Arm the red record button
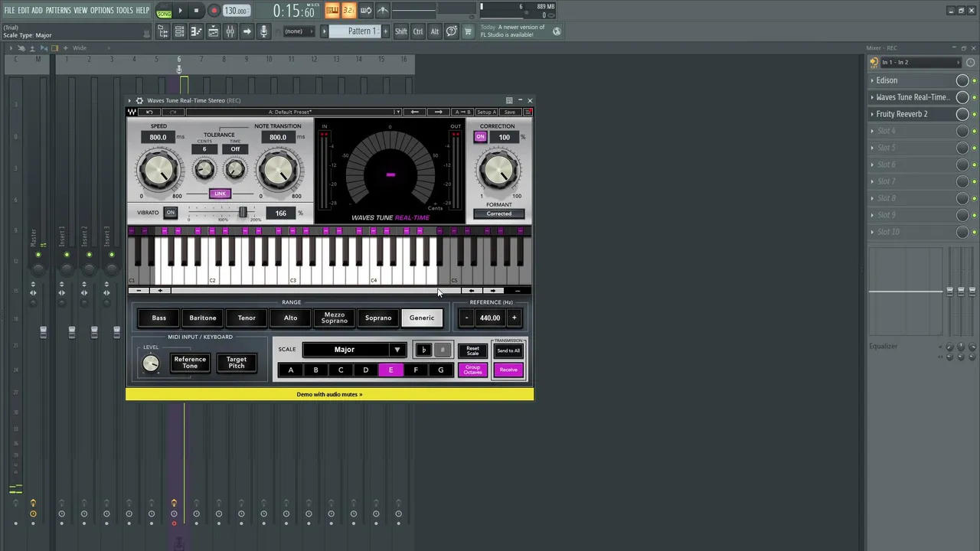The width and height of the screenshot is (980, 551). 214,11
